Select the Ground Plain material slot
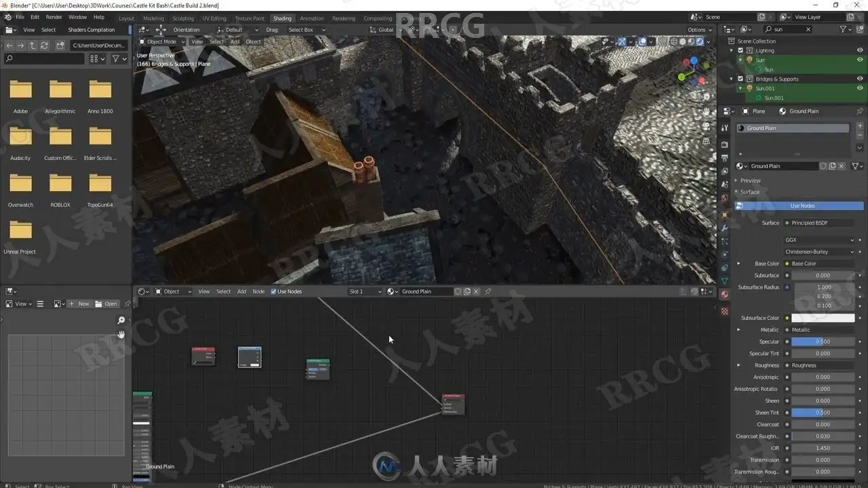Image resolution: width=868 pixels, height=488 pixels. tap(792, 128)
